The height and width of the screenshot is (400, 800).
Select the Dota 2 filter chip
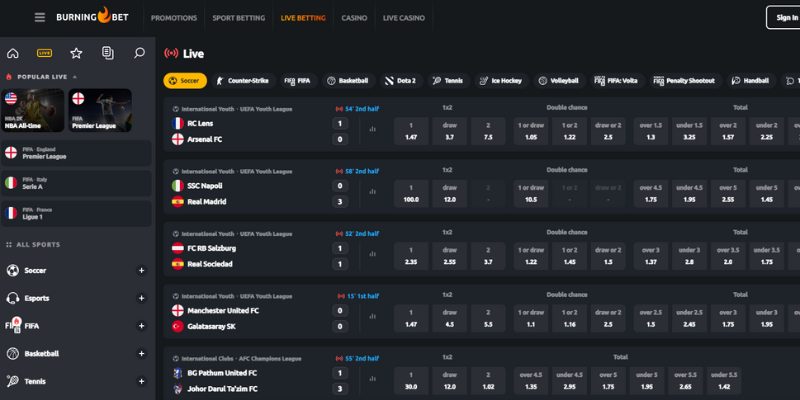pyautogui.click(x=402, y=81)
